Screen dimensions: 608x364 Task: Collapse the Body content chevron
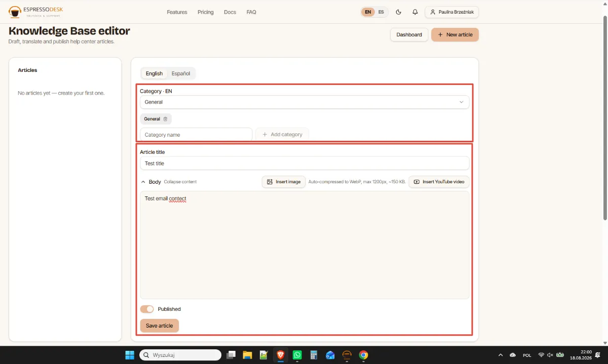[x=143, y=182]
